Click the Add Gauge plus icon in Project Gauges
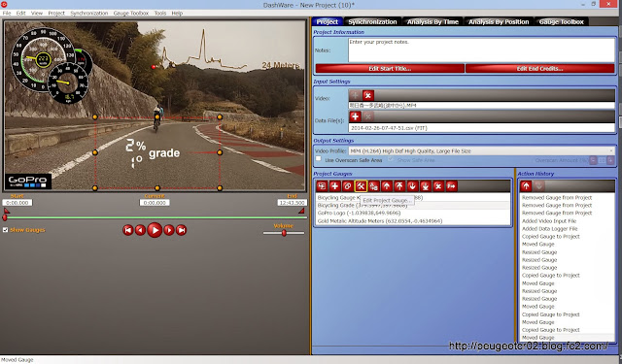622x364 pixels. (x=334, y=186)
